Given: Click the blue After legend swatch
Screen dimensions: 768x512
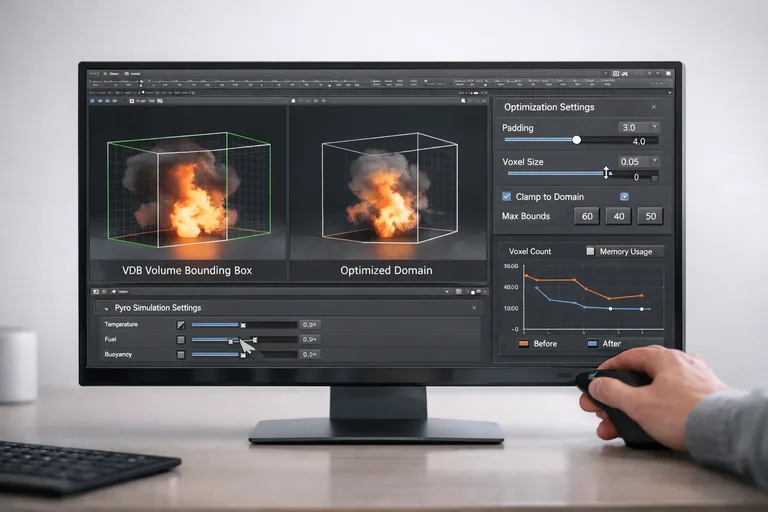Looking at the screenshot, I should point(592,343).
